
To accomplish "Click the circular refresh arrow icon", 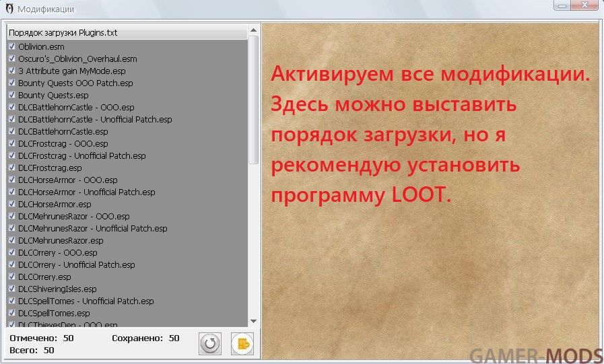I will click(210, 343).
